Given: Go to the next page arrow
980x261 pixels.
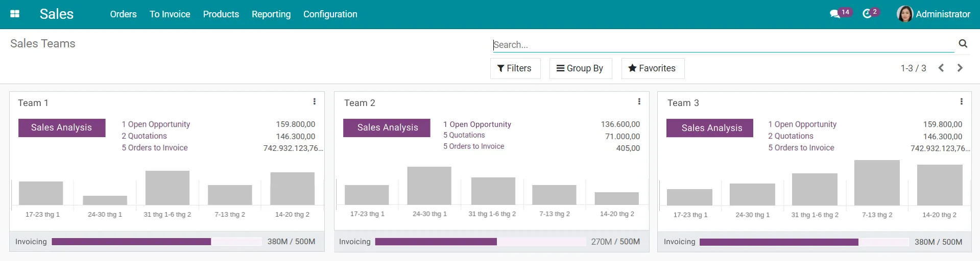Looking at the screenshot, I should click(x=960, y=68).
